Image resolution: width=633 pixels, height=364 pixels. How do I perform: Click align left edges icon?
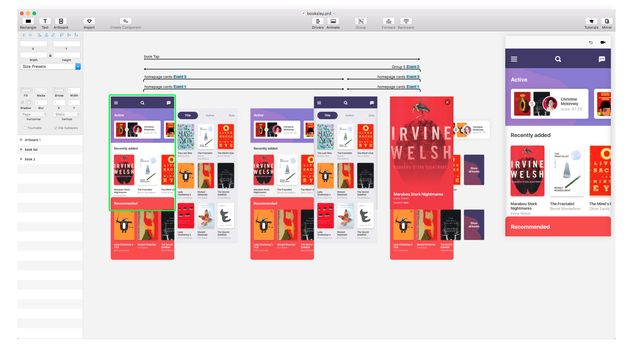pyautogui.click(x=40, y=35)
